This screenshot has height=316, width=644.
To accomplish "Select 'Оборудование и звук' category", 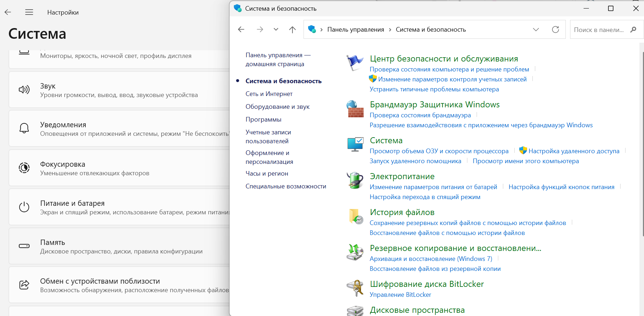I will click(278, 107).
